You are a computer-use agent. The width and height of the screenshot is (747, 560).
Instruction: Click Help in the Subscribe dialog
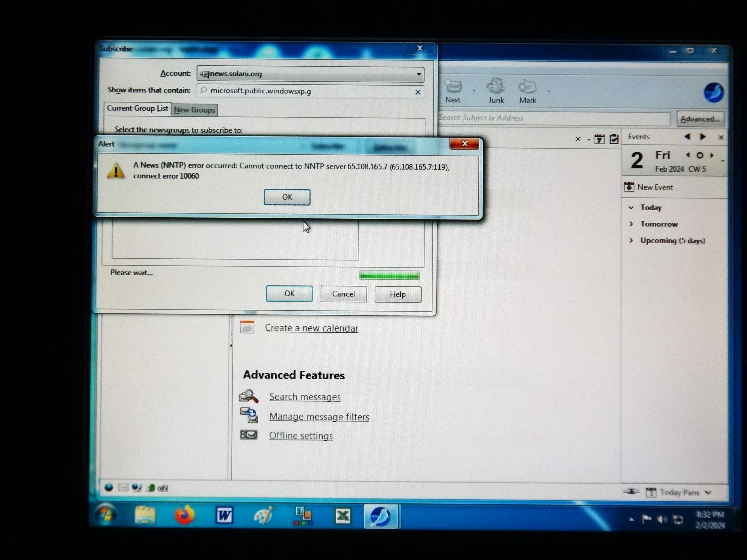(398, 294)
